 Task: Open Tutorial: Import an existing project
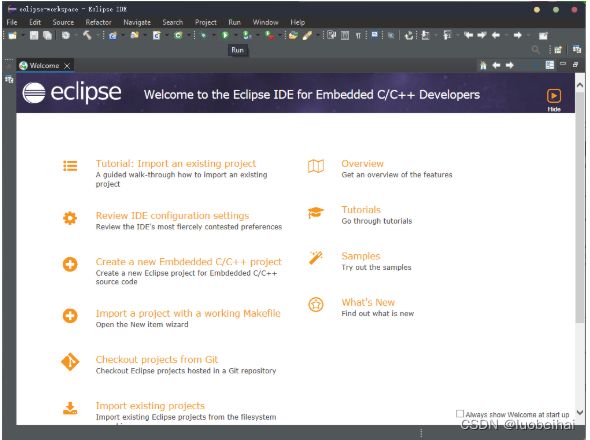click(x=176, y=164)
